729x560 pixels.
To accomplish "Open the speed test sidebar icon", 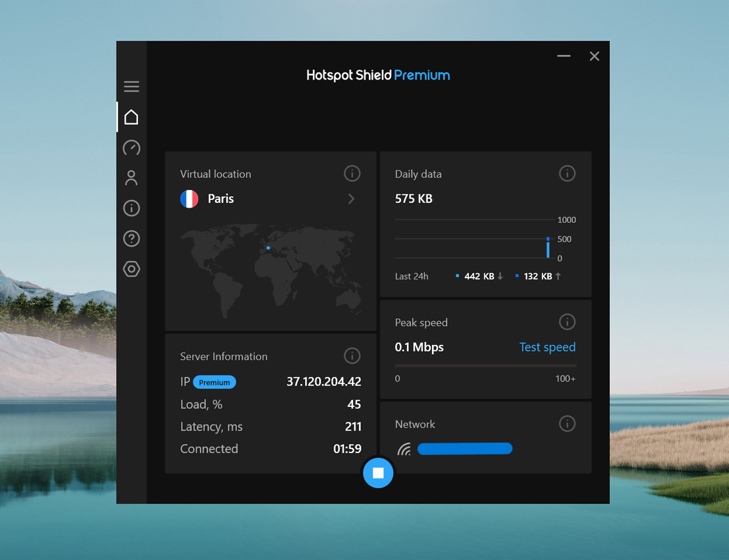I will [x=131, y=147].
